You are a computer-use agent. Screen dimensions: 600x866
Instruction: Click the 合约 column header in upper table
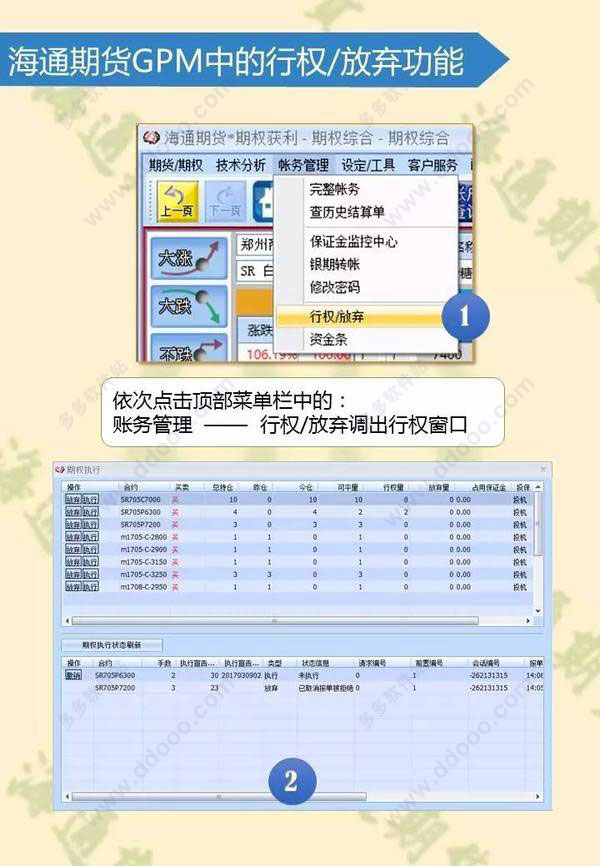pyautogui.click(x=131, y=487)
